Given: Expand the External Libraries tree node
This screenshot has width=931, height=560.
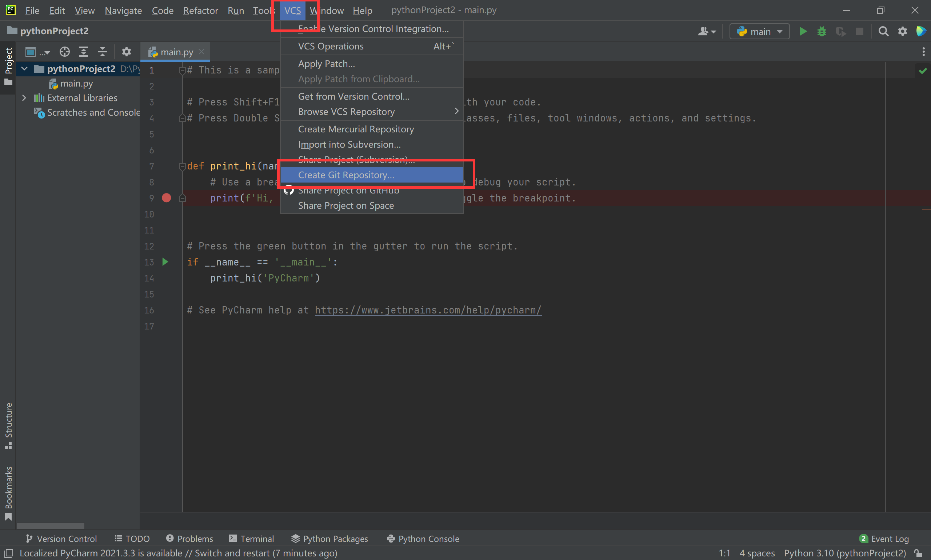Looking at the screenshot, I should (x=24, y=98).
